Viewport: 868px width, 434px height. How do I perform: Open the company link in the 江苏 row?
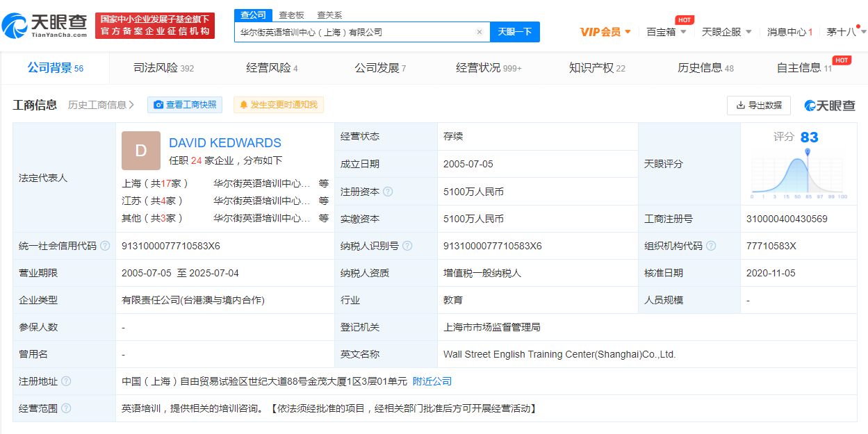tap(262, 201)
